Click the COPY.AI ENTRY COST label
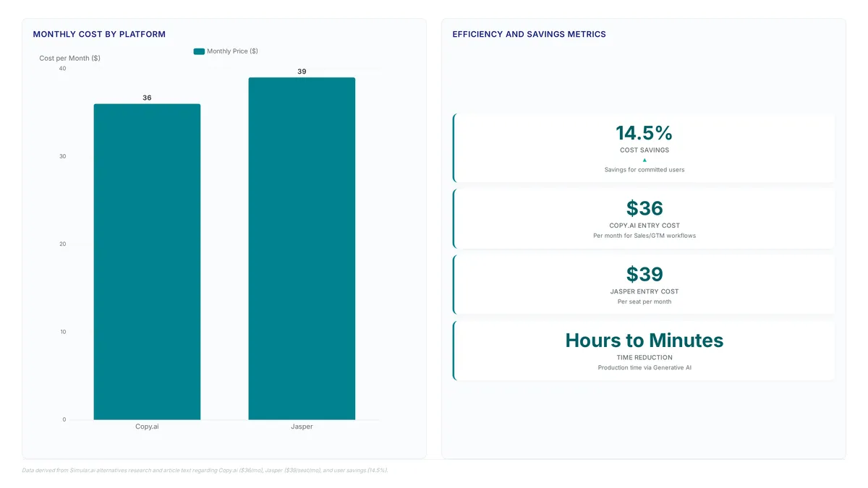Image resolution: width=868 pixels, height=488 pixels. [644, 226]
